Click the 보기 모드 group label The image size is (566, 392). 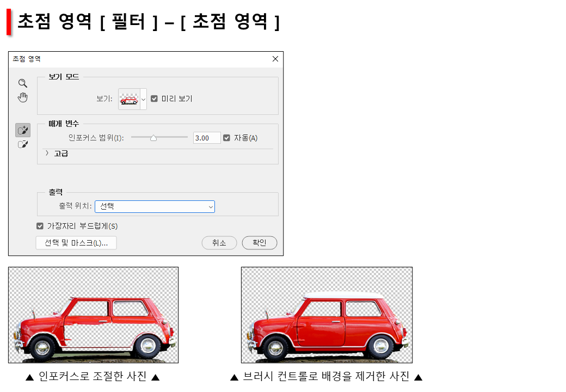click(x=64, y=77)
